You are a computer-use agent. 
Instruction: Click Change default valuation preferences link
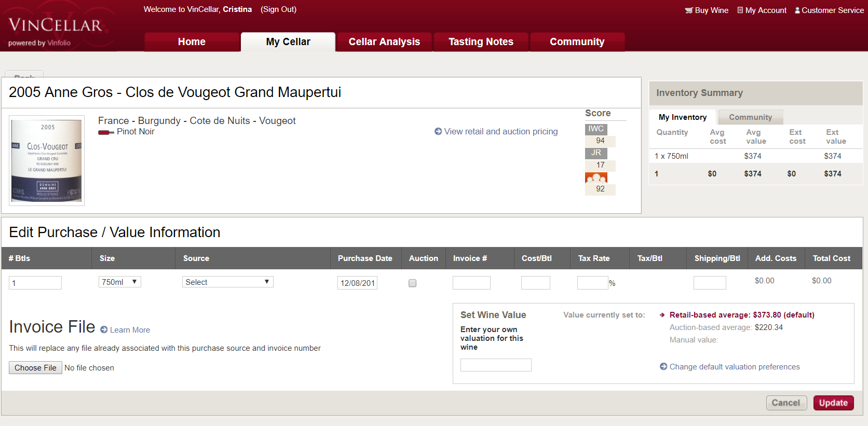click(735, 367)
